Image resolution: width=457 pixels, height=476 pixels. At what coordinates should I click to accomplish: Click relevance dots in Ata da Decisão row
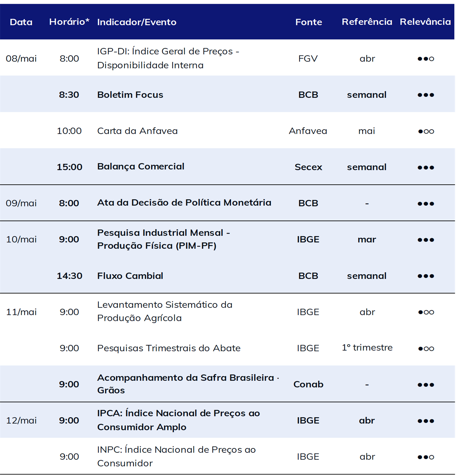pos(426,204)
